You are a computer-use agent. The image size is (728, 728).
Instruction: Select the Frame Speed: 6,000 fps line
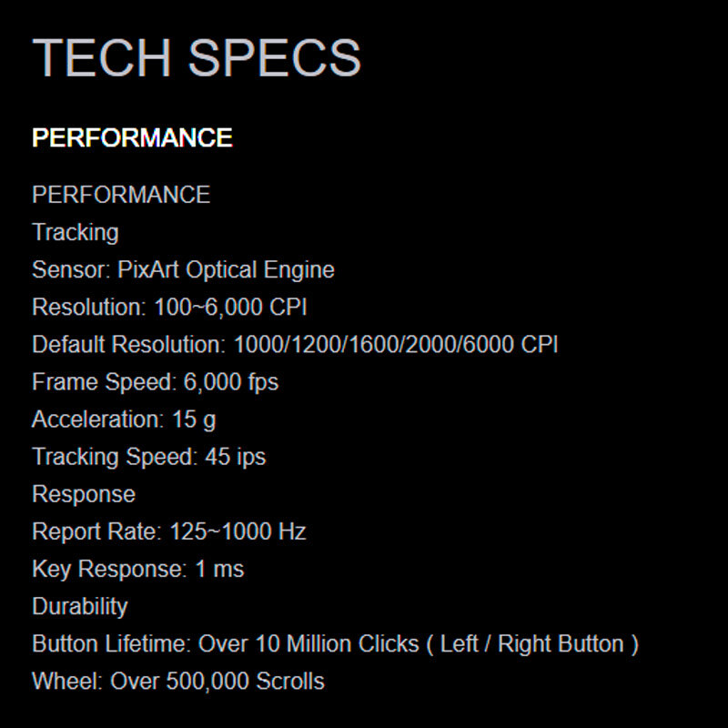(x=155, y=382)
